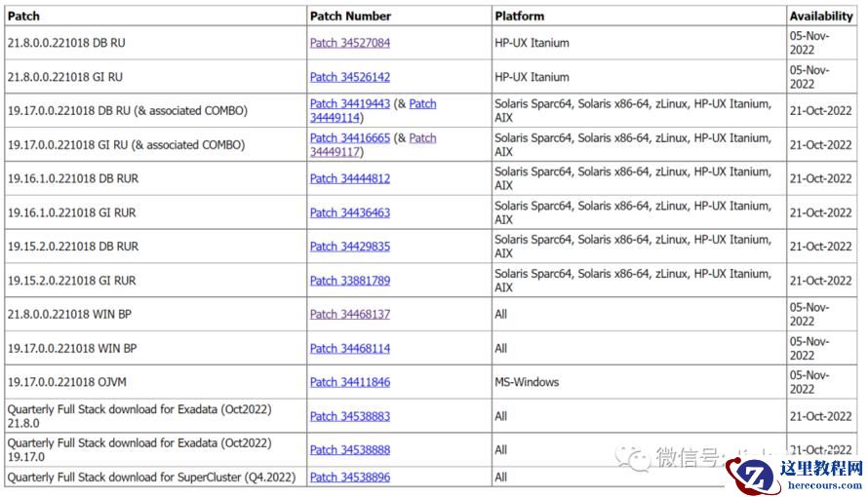Click 05-Nov-2022 date in the OJVM row
Image resolution: width=868 pixels, height=497 pixels.
(821, 382)
